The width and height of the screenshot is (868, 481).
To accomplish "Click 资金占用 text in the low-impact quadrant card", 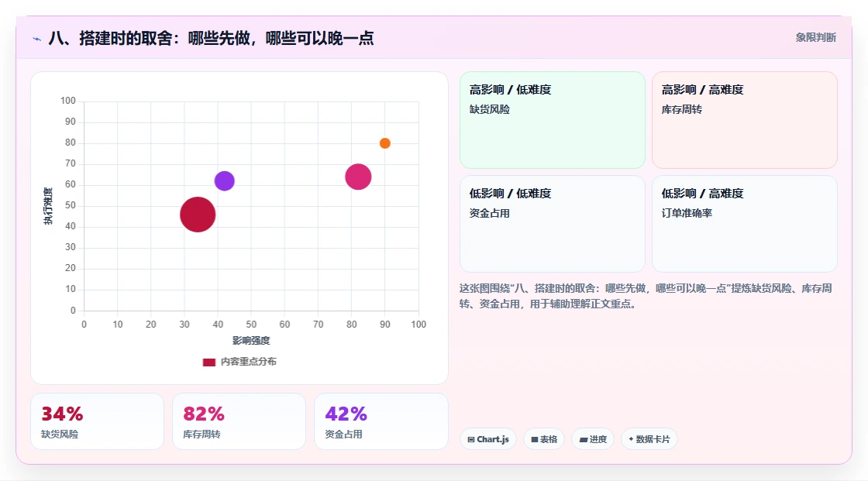I will tap(489, 213).
